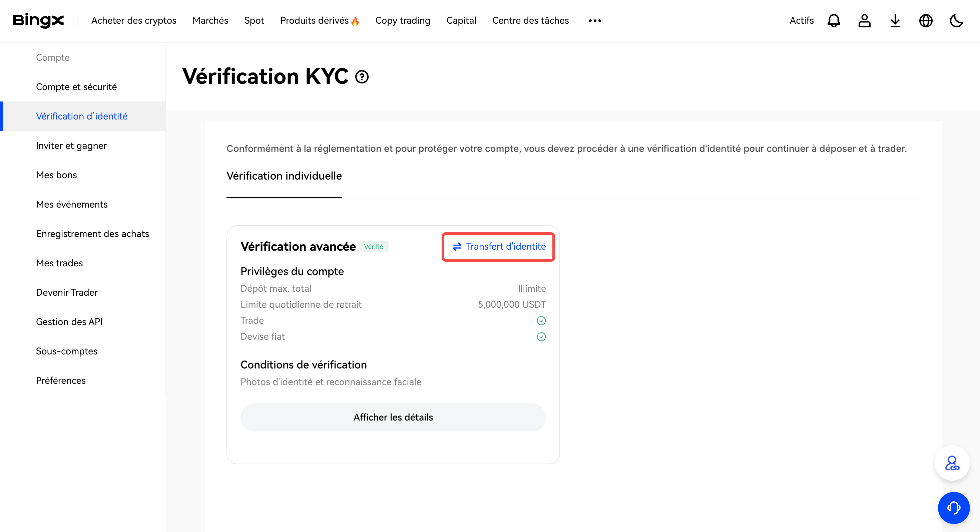Screen dimensions: 980x532
Task: Open the notifications bell
Action: (x=834, y=21)
